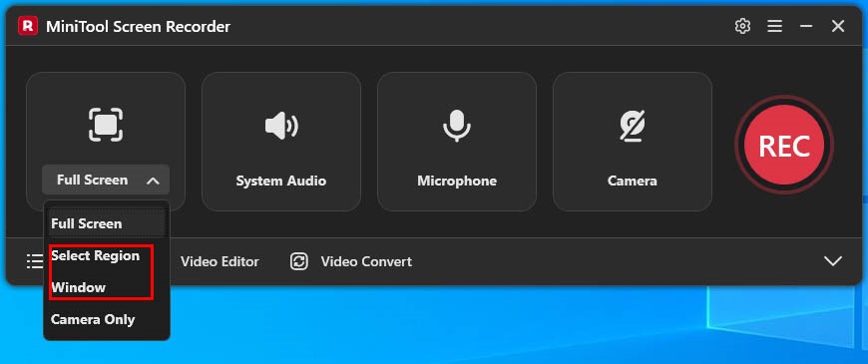Close the MiniTool Screen Recorder window

click(x=838, y=26)
